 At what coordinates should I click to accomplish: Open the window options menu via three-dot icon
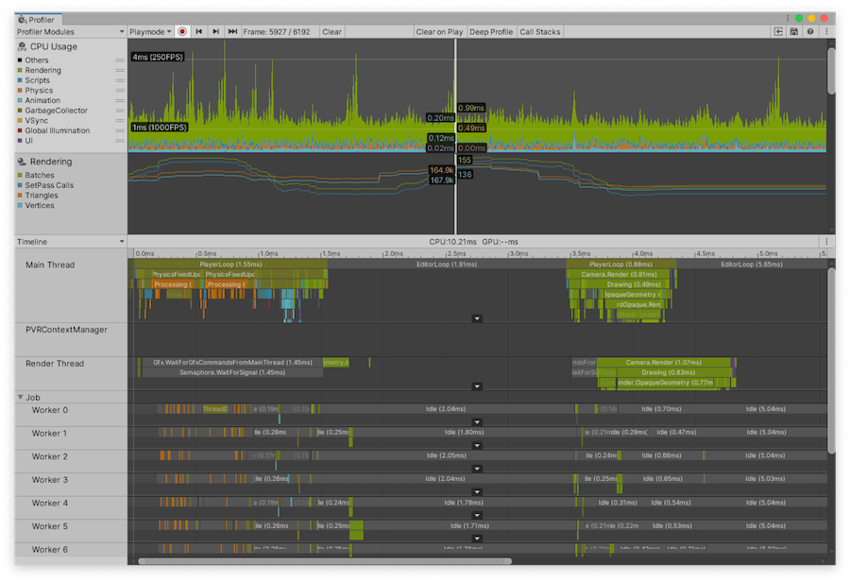click(x=826, y=31)
